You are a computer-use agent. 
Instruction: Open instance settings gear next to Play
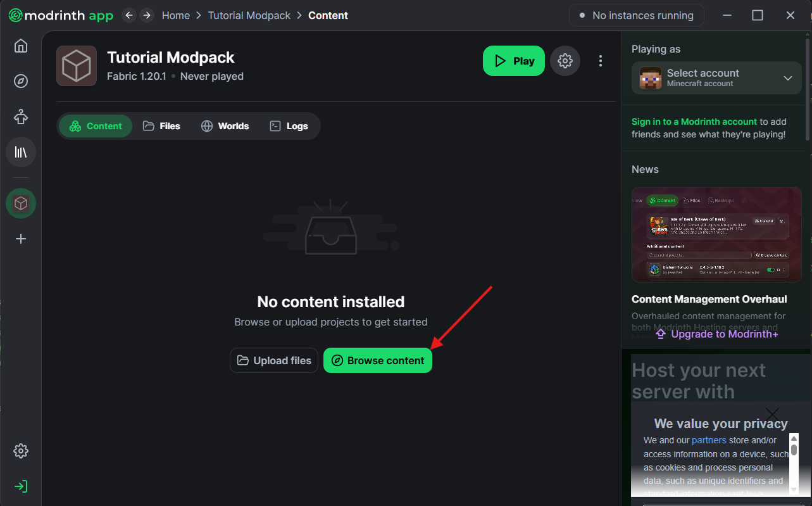565,61
